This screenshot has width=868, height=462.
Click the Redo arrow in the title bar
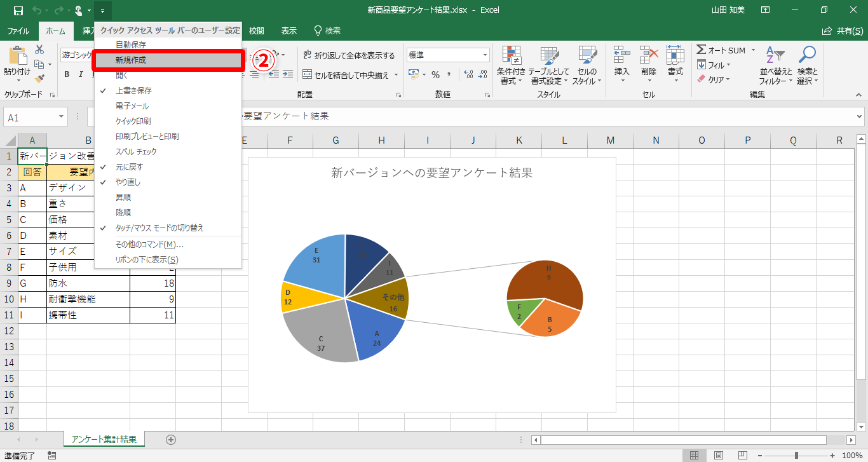pyautogui.click(x=58, y=10)
